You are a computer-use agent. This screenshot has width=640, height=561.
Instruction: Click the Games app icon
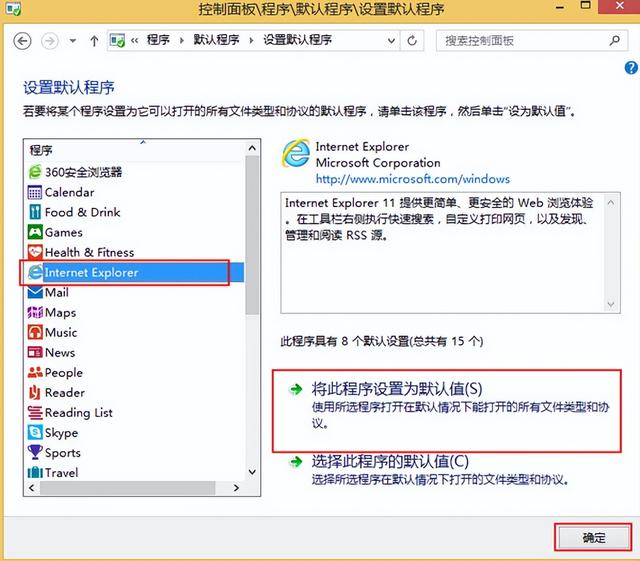click(x=35, y=232)
